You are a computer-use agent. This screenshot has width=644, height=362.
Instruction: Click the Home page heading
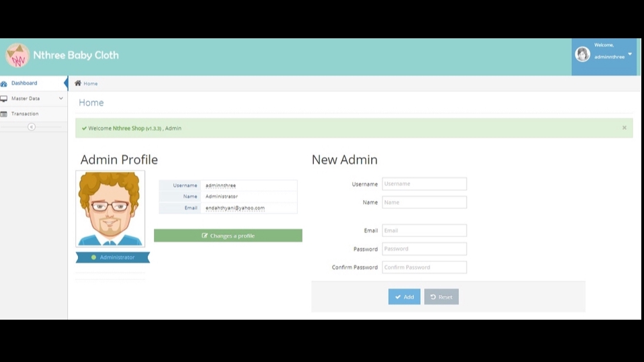91,103
